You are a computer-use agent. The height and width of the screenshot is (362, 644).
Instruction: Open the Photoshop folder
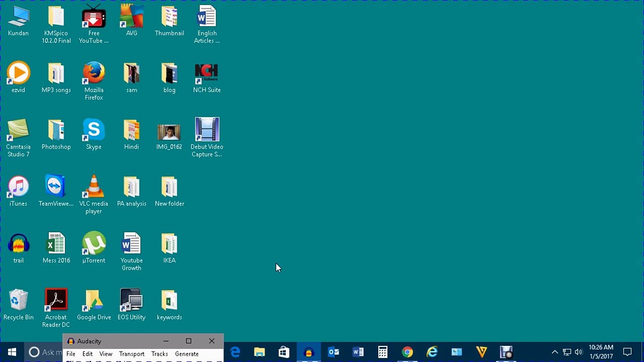pos(56,135)
